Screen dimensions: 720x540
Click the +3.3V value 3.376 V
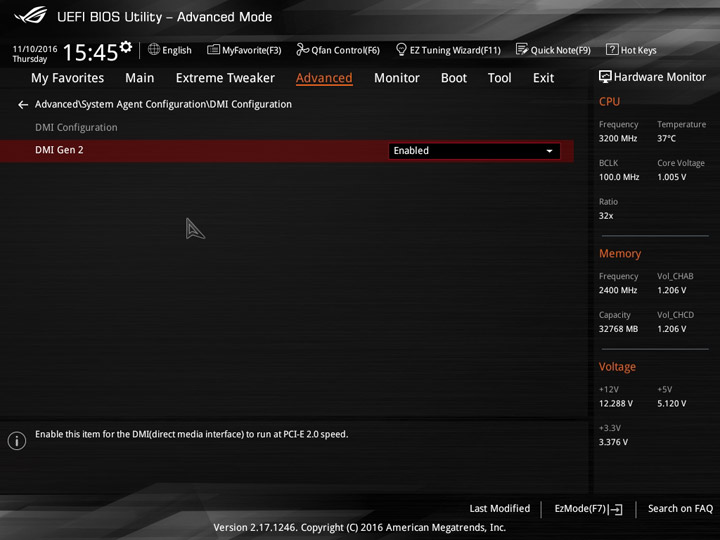pyautogui.click(x=613, y=442)
